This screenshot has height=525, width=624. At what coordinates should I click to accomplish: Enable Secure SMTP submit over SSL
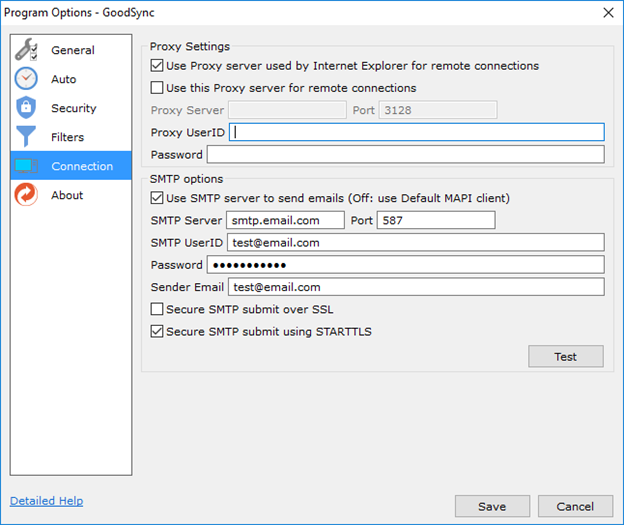(157, 309)
